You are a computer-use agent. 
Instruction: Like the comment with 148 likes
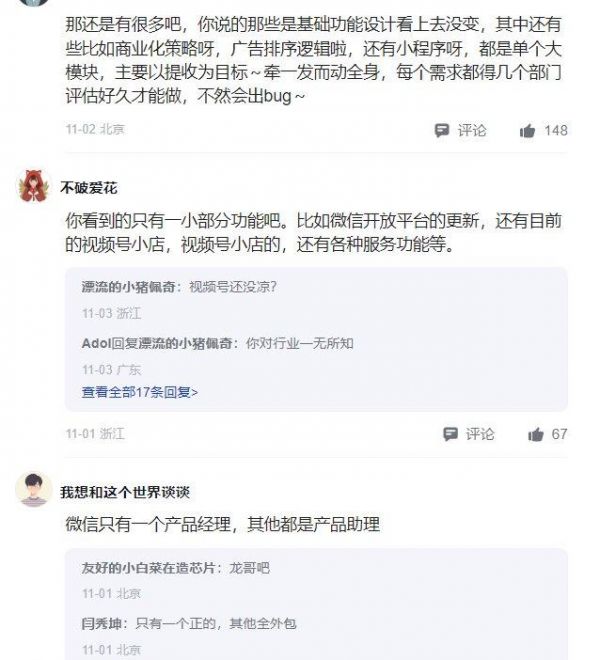click(528, 131)
